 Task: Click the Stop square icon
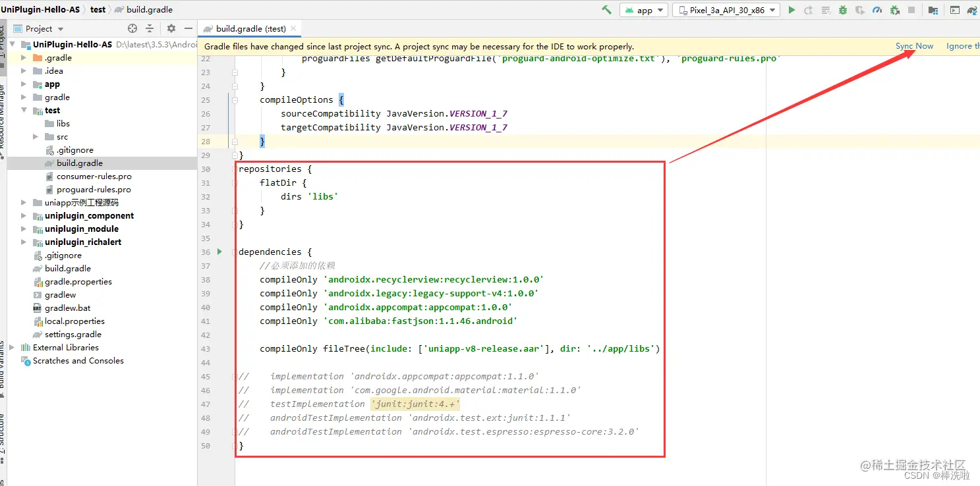pyautogui.click(x=911, y=10)
